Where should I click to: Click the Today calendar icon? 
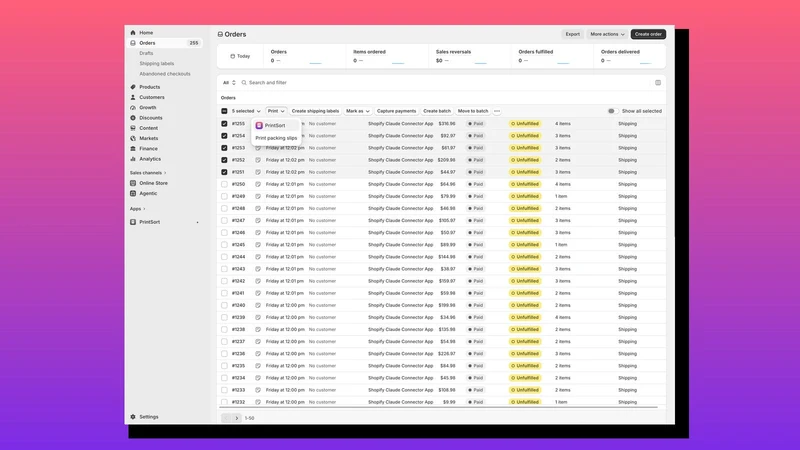pos(233,56)
